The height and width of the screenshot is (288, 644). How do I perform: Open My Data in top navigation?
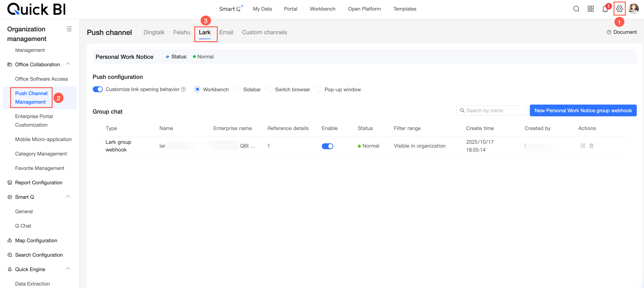(x=262, y=9)
